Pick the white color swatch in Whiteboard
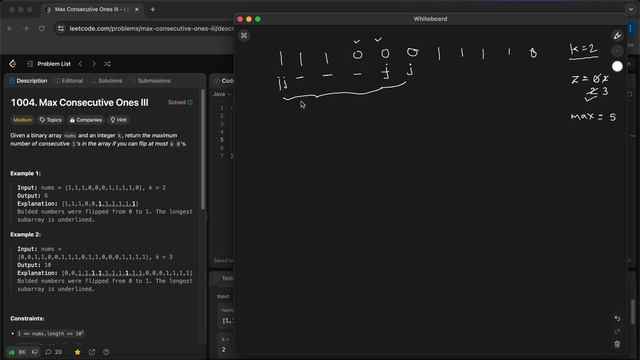Screen dimensions: 640x360 tap(617, 66)
